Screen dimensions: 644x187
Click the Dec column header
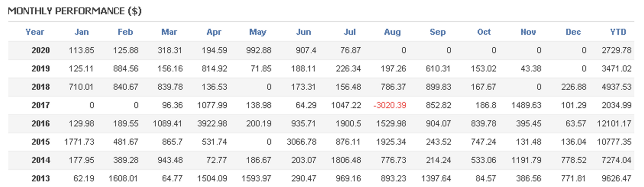tap(573, 32)
